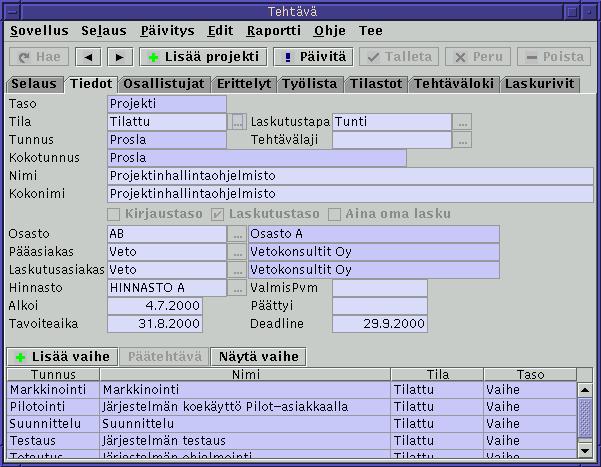Click the previous record left arrow button
This screenshot has height=467, width=601.
pyautogui.click(x=88, y=57)
